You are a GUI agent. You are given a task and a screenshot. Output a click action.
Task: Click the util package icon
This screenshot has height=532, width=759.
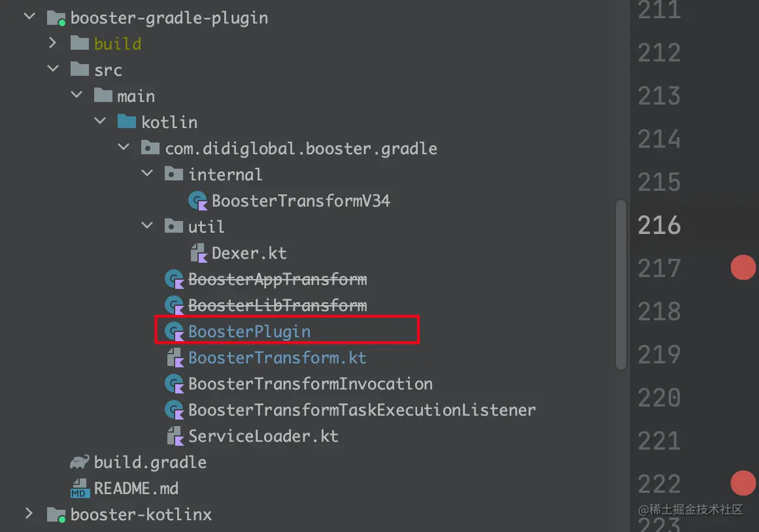tap(174, 226)
